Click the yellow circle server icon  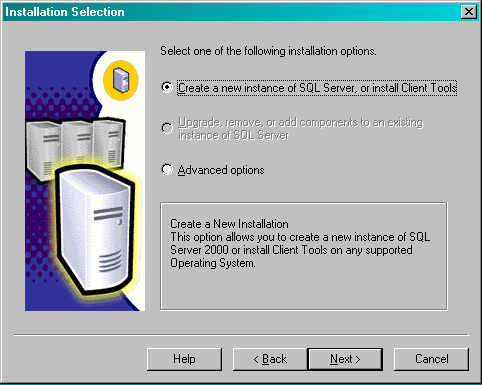(x=121, y=80)
